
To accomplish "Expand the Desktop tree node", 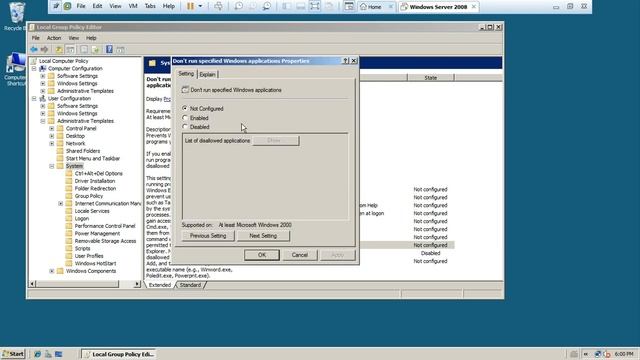I will 52,136.
